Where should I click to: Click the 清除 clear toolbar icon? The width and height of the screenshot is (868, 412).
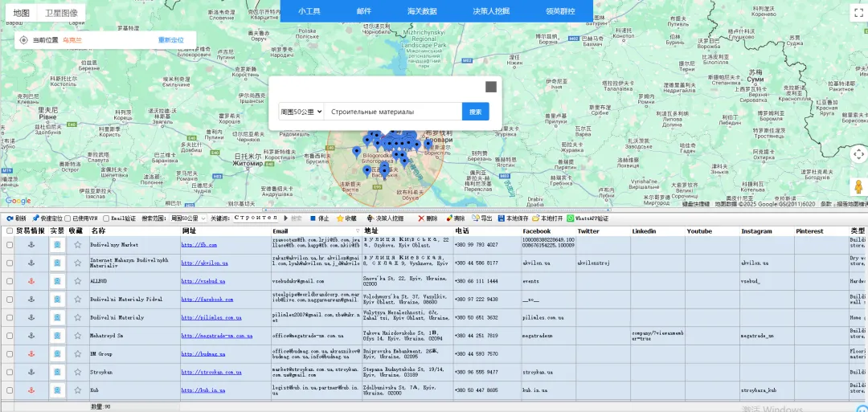(x=449, y=218)
